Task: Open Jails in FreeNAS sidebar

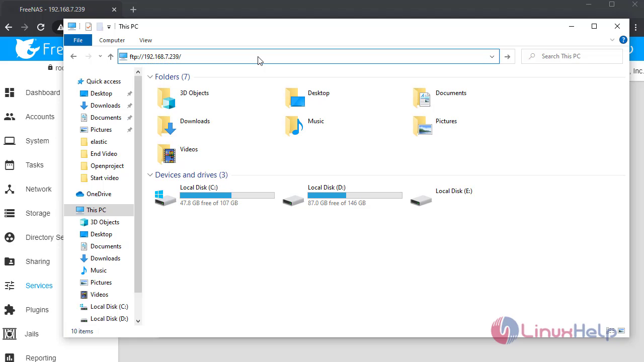Action: 32,334
